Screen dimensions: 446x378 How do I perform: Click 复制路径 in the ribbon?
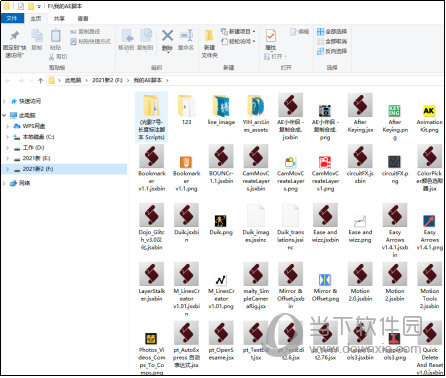click(x=85, y=32)
